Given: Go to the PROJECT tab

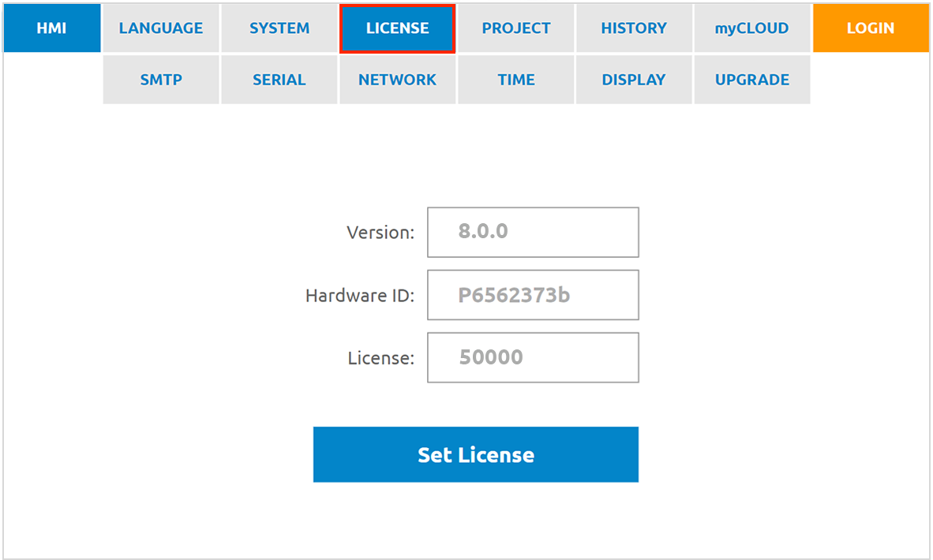Looking at the screenshot, I should (x=516, y=28).
